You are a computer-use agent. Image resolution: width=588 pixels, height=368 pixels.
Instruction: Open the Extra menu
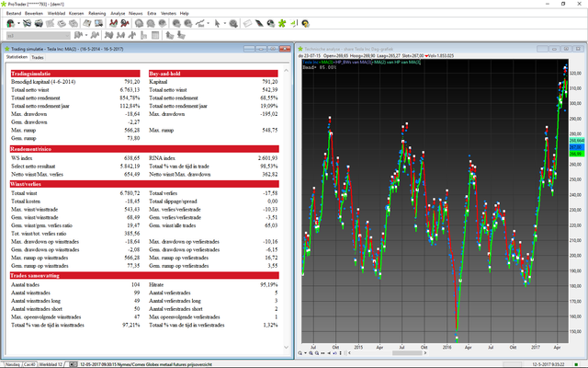152,13
